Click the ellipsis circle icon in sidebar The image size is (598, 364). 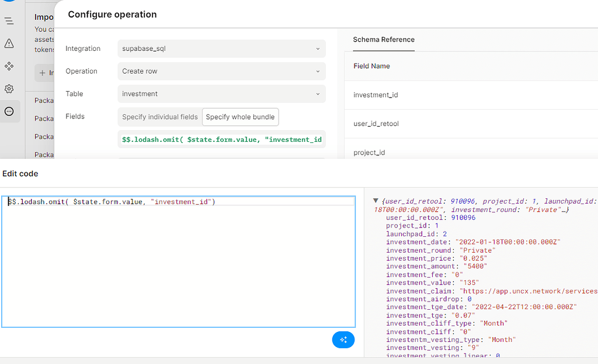[9, 111]
